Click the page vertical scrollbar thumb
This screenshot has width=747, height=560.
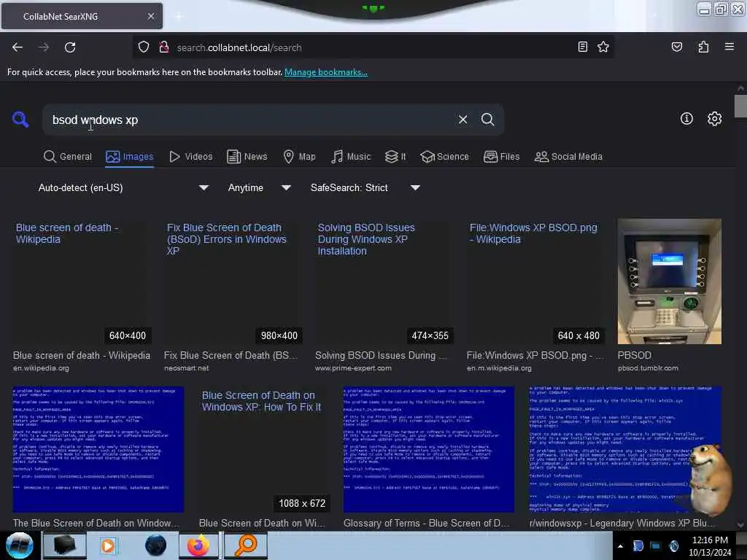740,106
